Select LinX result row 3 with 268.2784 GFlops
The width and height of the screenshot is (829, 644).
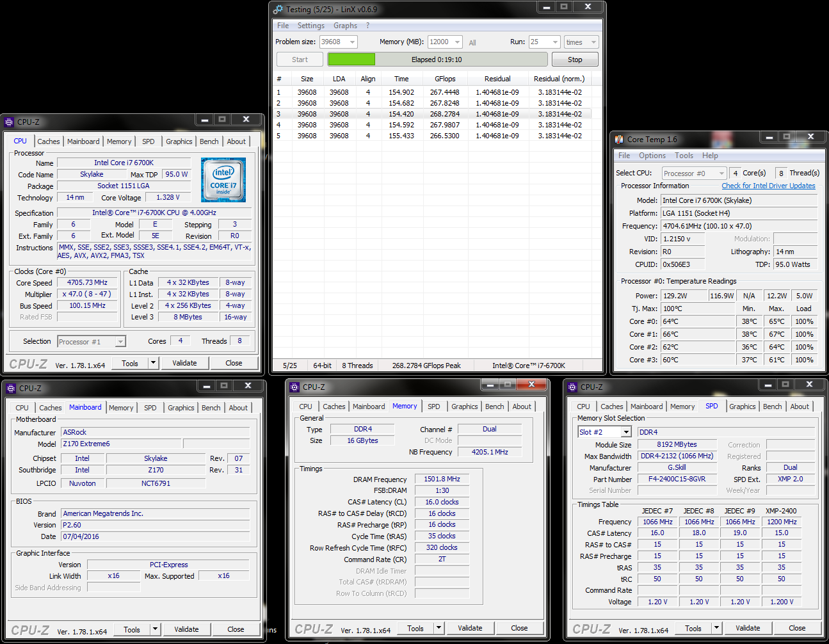tap(432, 114)
